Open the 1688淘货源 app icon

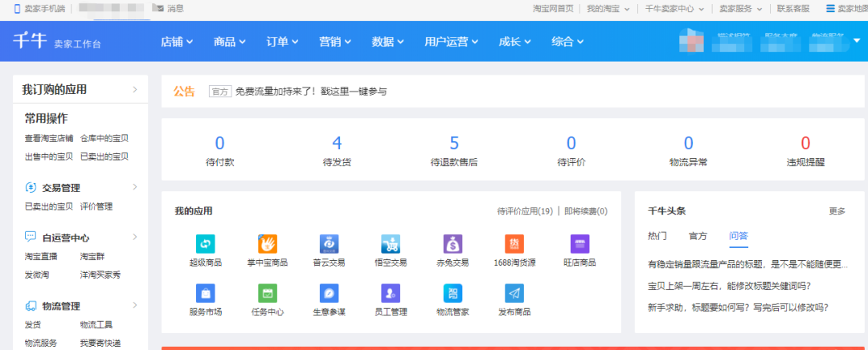(514, 244)
